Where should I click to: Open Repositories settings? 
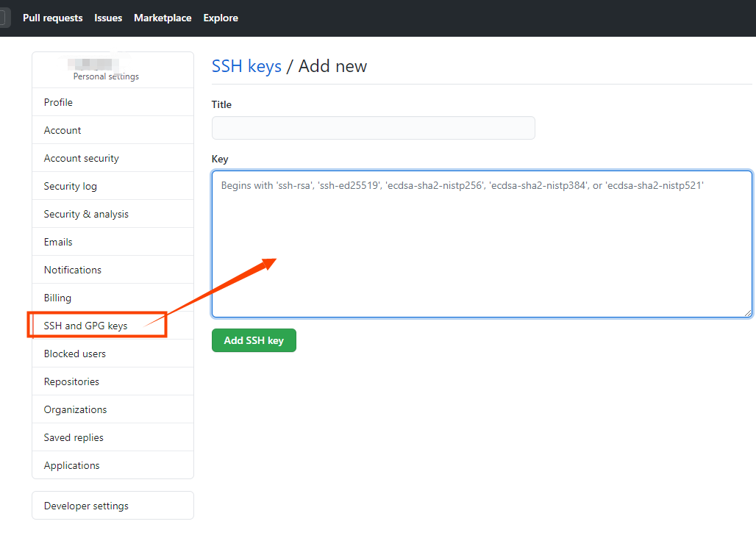click(x=113, y=381)
